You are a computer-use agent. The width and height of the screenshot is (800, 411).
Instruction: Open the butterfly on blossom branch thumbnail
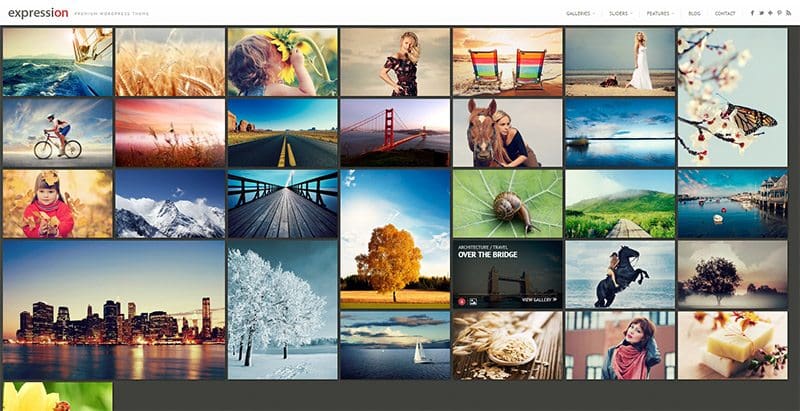[733, 97]
